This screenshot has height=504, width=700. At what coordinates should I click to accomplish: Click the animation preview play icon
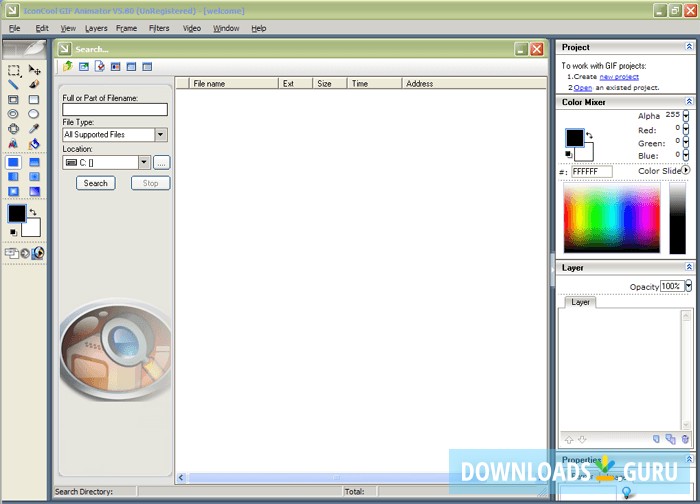pyautogui.click(x=38, y=253)
